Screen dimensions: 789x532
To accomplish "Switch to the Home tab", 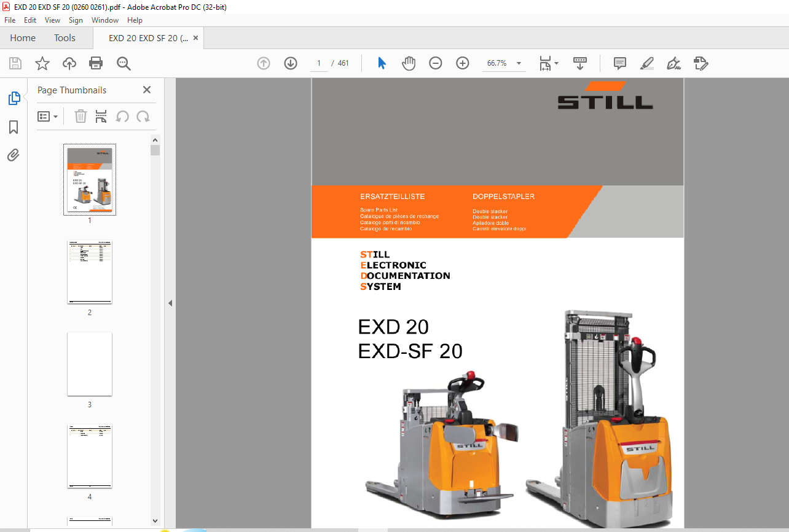I will pos(23,38).
